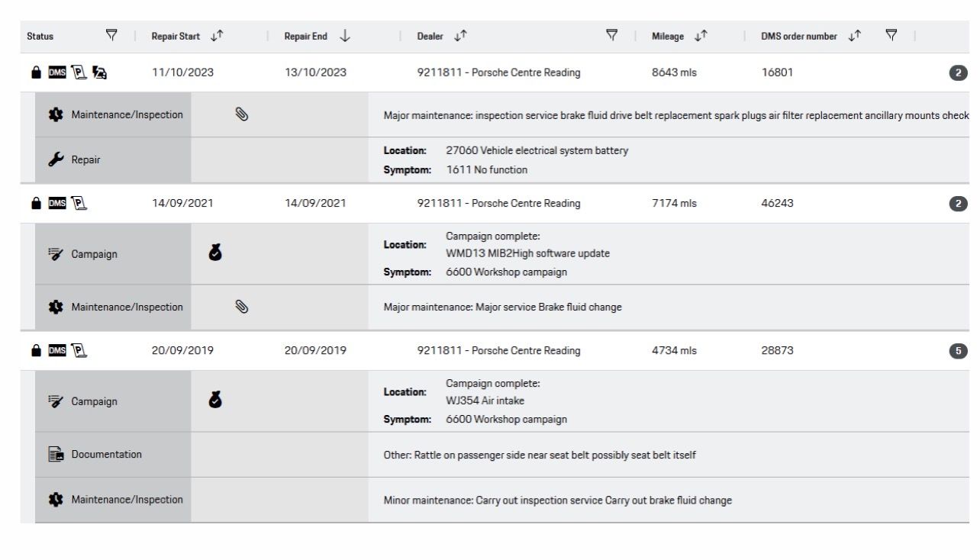Toggle the 5-item badge on order 28873
980x560 pixels.
[x=959, y=351]
